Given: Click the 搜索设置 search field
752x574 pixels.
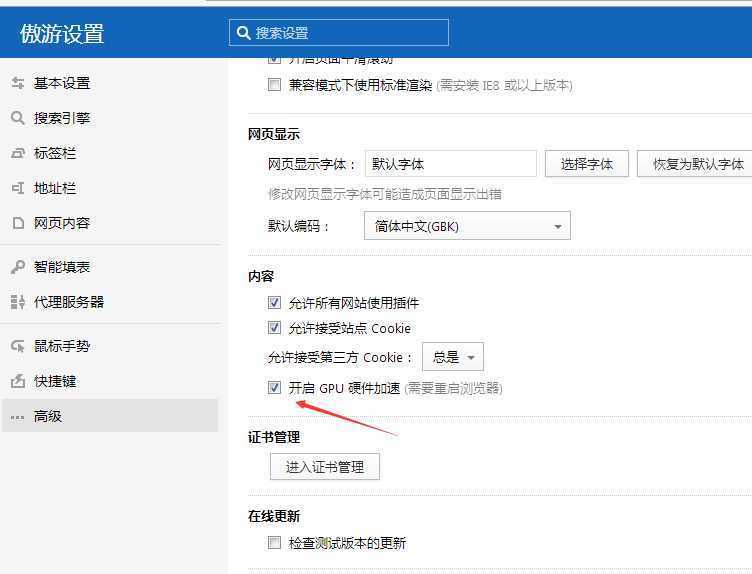Looking at the screenshot, I should 339,33.
